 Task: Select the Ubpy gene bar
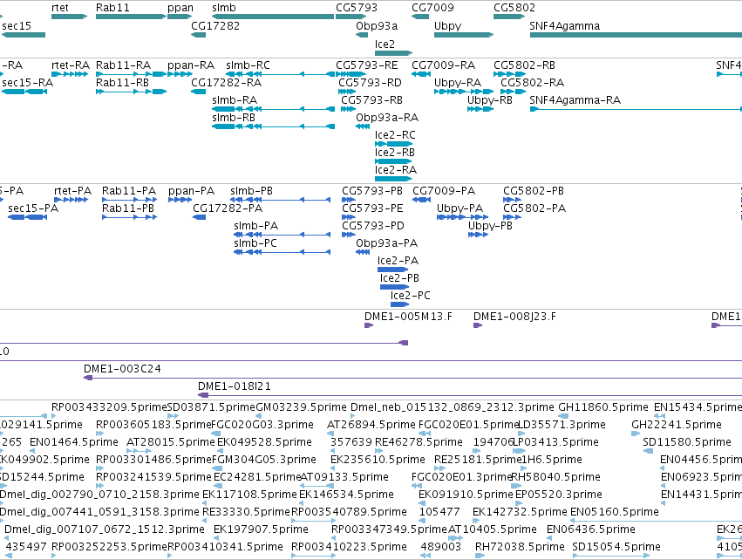464,35
